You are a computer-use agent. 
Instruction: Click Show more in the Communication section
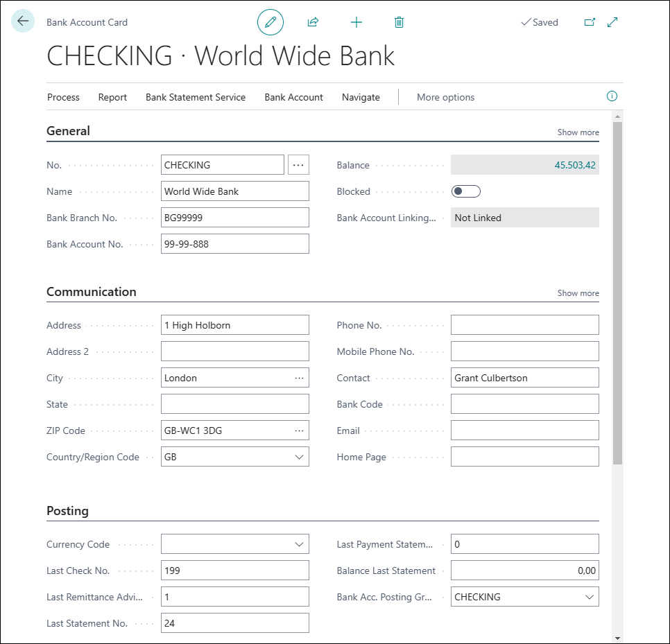tap(578, 293)
